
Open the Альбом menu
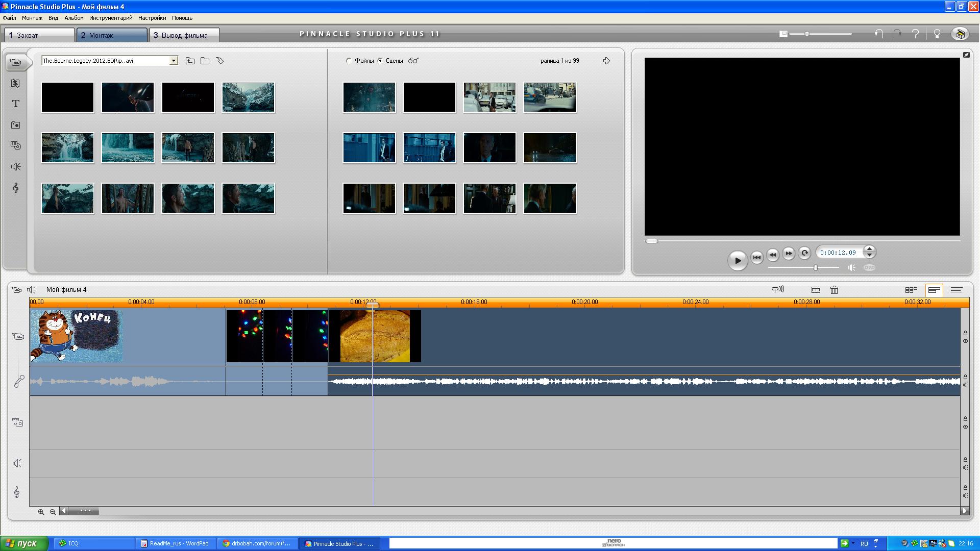pos(74,18)
